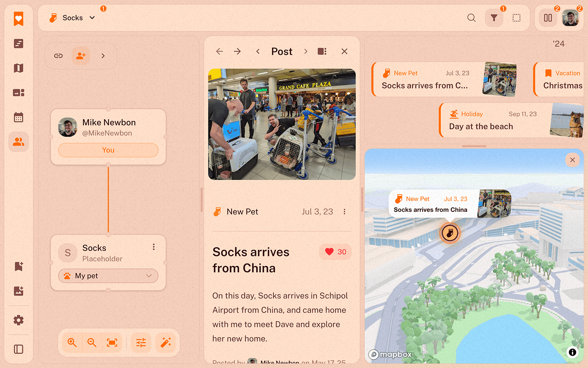This screenshot has height=368, width=588.
Task: Zoom in on the family tree
Action: tap(72, 342)
